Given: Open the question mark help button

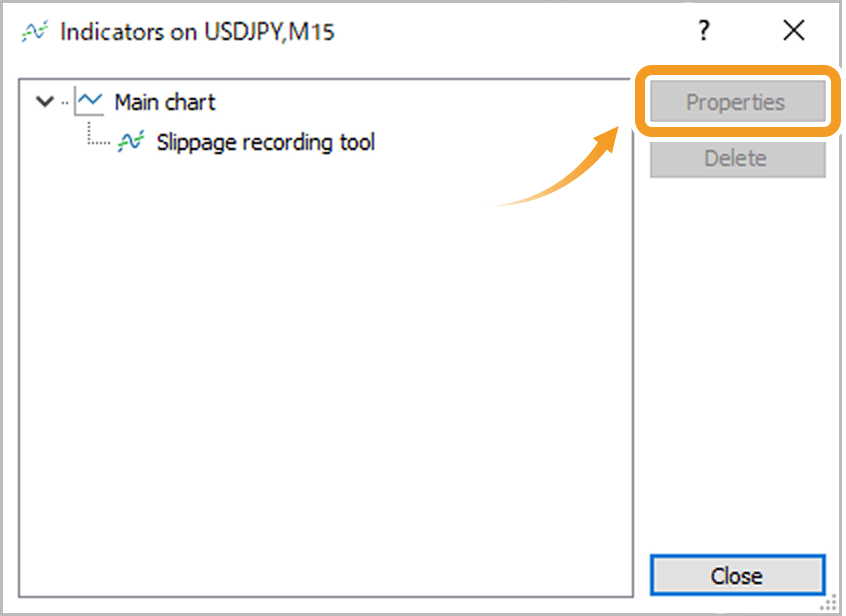Looking at the screenshot, I should (704, 31).
